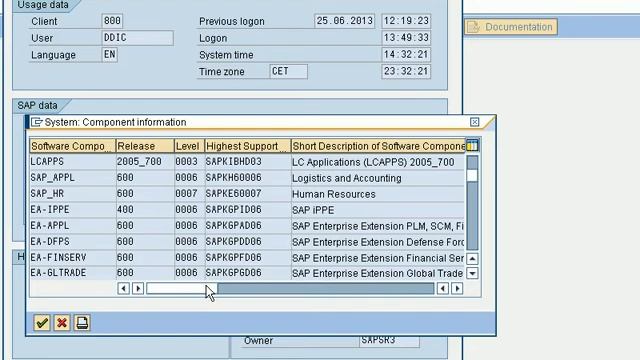This screenshot has height=360, width=640.
Task: Click the left column-scroll arrow beside Release
Action: click(123, 289)
